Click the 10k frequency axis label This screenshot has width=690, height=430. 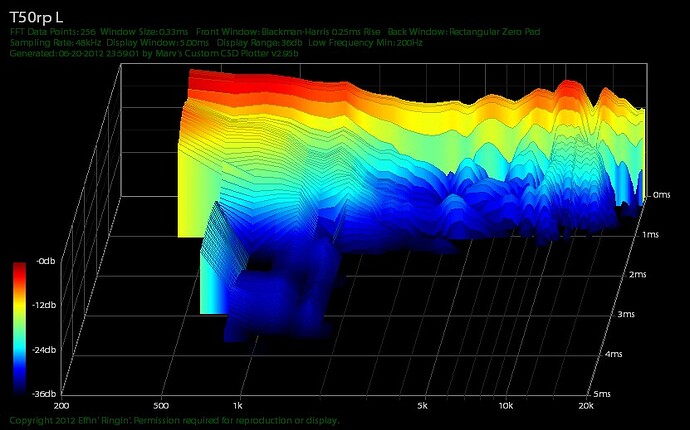click(506, 407)
